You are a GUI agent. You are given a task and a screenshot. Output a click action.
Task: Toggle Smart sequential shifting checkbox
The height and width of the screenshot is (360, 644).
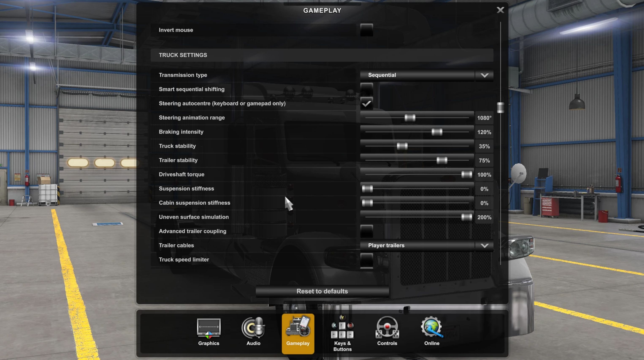[x=366, y=89]
